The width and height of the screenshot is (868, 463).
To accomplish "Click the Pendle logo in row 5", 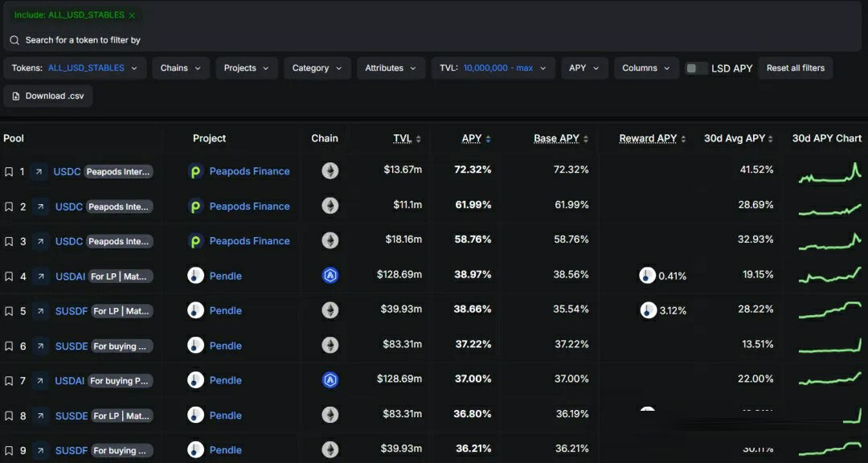I will tap(195, 311).
